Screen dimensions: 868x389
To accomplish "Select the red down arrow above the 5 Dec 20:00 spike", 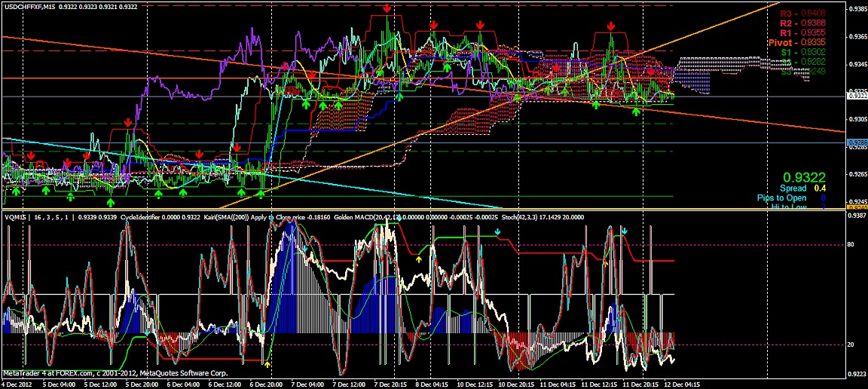I will pyautogui.click(x=127, y=121).
